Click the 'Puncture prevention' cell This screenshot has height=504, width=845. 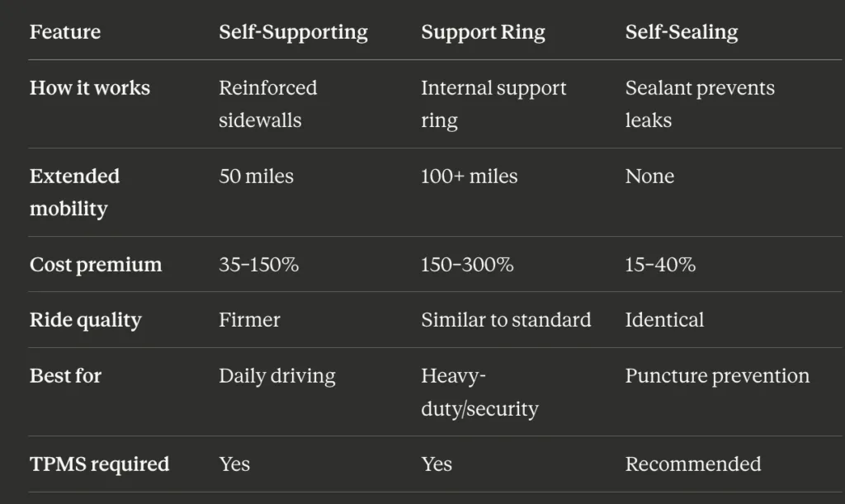click(717, 376)
